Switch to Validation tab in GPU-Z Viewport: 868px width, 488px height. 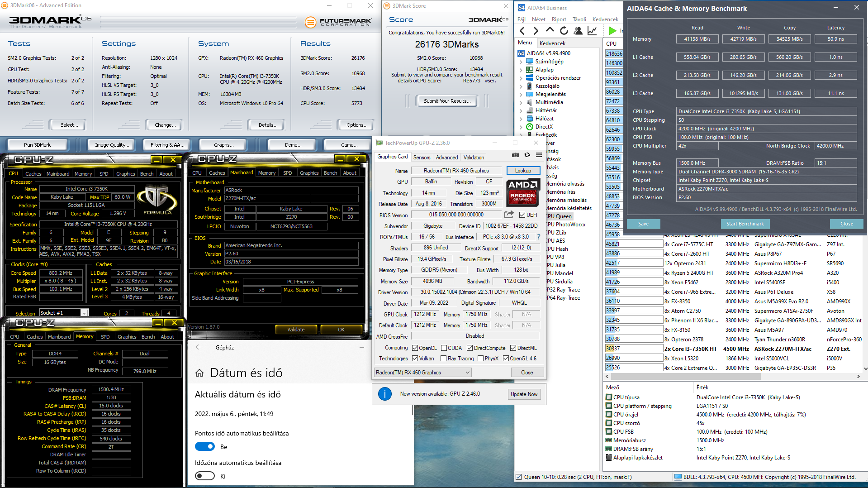coord(474,158)
